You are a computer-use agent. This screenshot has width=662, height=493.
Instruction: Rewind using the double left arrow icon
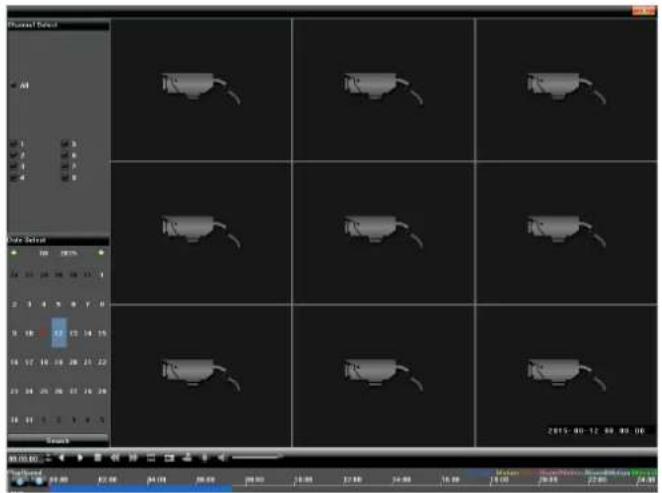click(115, 458)
